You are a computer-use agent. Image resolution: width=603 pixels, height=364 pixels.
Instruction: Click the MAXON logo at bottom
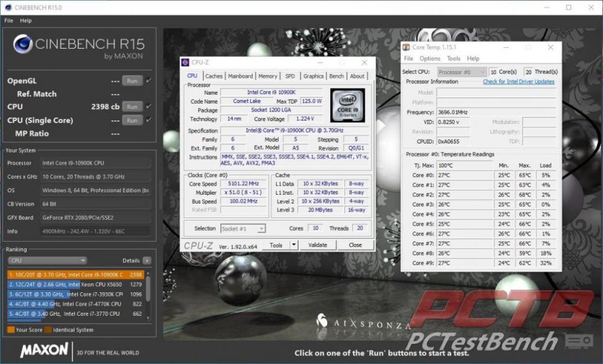[44, 350]
